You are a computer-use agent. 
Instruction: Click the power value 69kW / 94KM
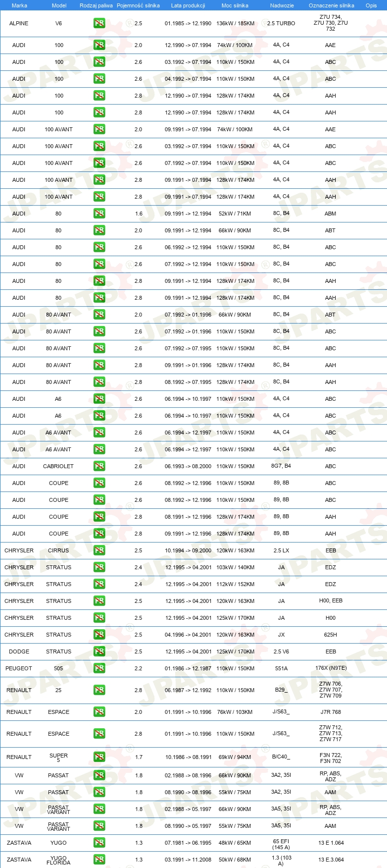[x=235, y=757]
